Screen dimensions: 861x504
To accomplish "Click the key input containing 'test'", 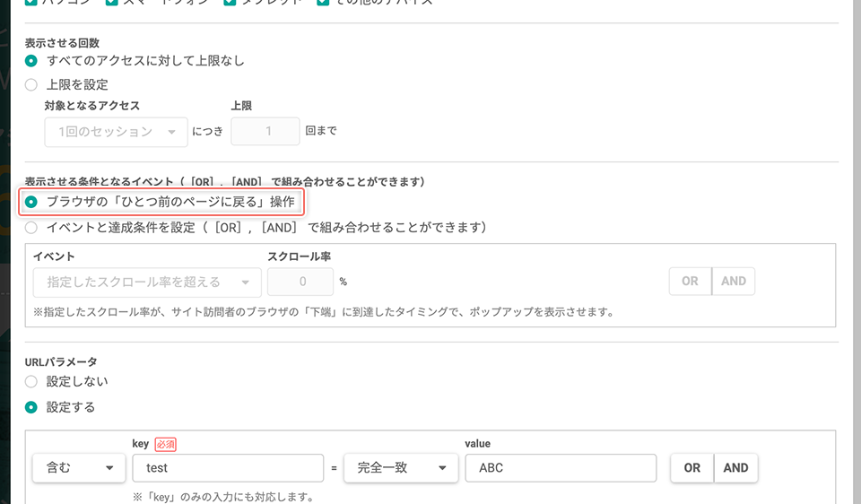I will click(x=228, y=468).
